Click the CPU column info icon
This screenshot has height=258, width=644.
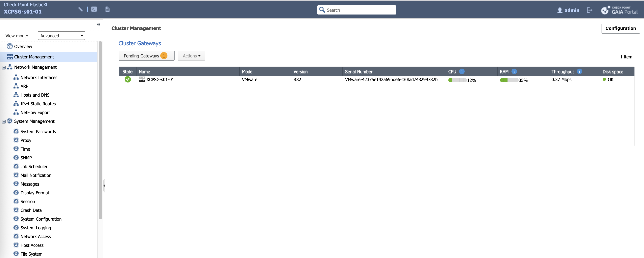click(462, 72)
